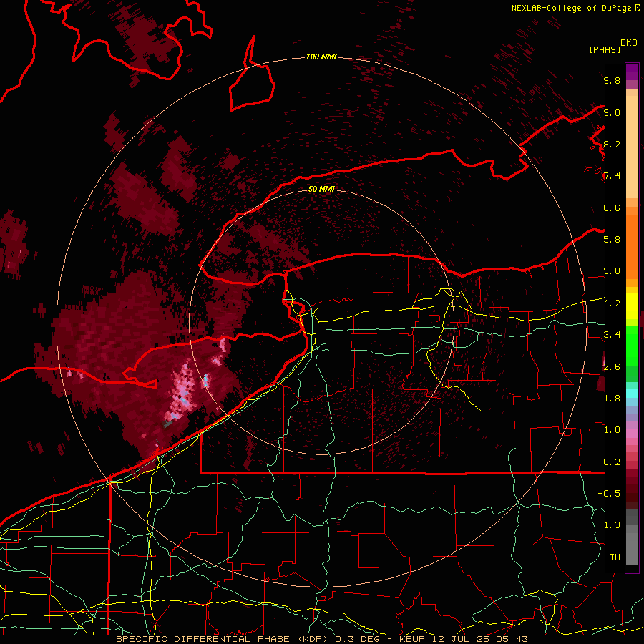Click the bright green band of the color scale
The image size is (644, 644).
pyautogui.click(x=632, y=345)
